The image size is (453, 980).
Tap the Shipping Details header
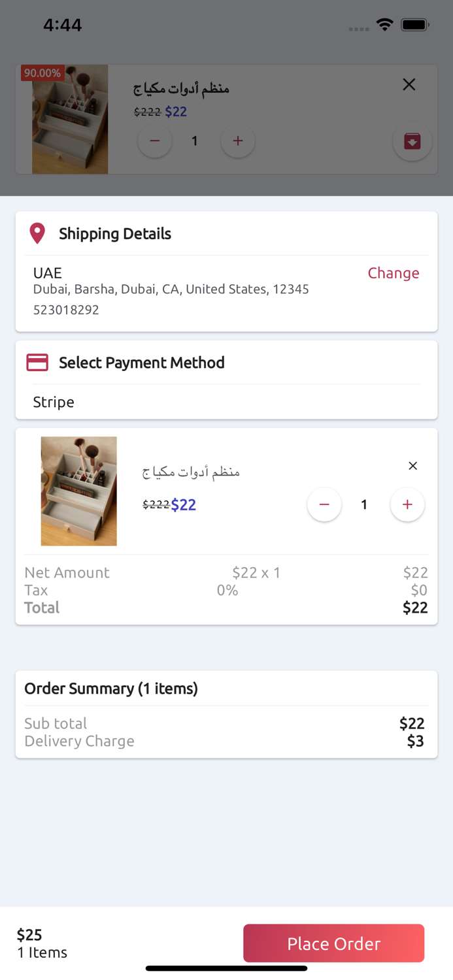(115, 234)
